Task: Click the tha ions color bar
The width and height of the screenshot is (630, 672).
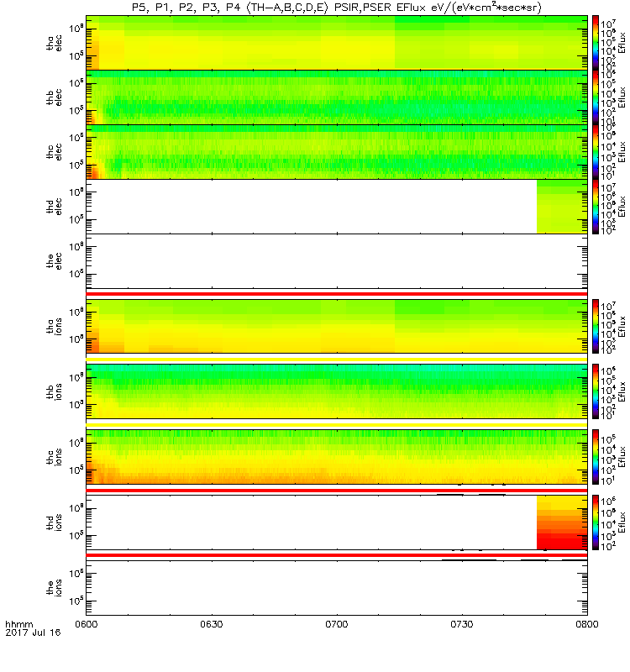Action: (x=596, y=326)
